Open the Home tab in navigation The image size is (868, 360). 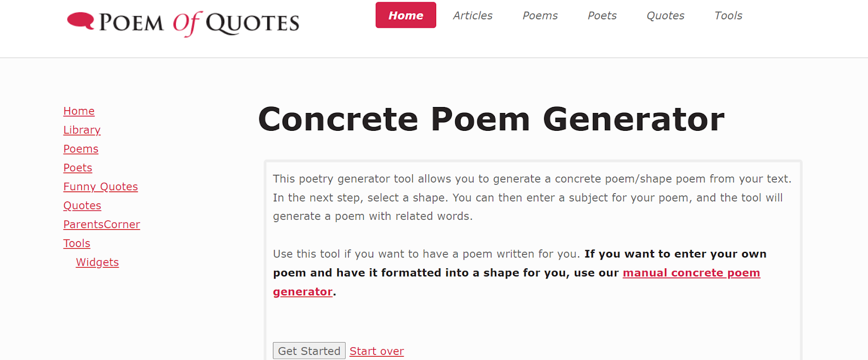(x=406, y=16)
